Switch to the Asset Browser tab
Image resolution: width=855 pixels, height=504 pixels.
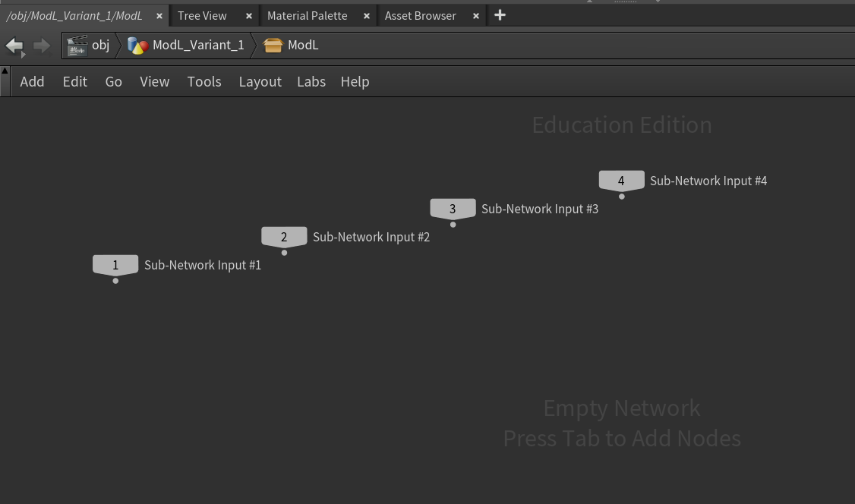click(x=420, y=16)
